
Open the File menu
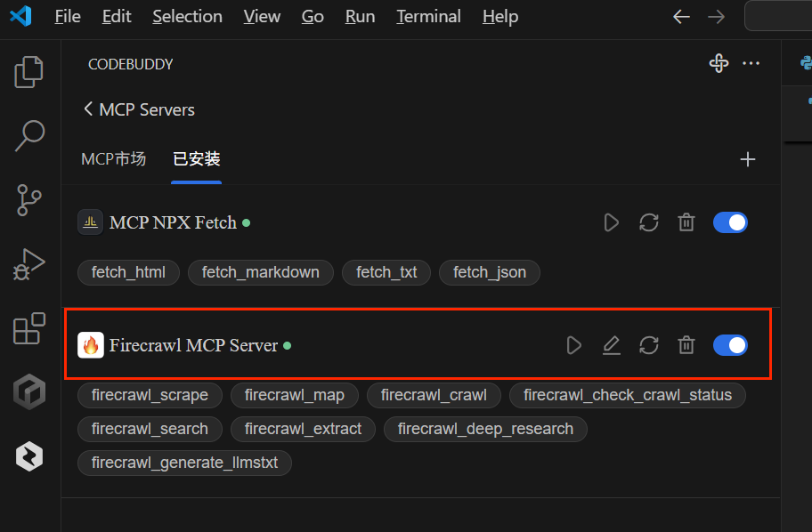click(68, 17)
